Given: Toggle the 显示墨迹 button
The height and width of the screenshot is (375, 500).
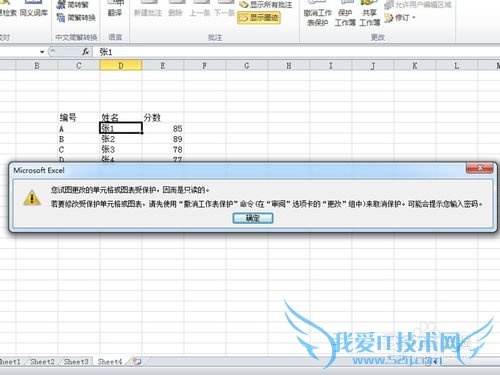Looking at the screenshot, I should [259, 18].
